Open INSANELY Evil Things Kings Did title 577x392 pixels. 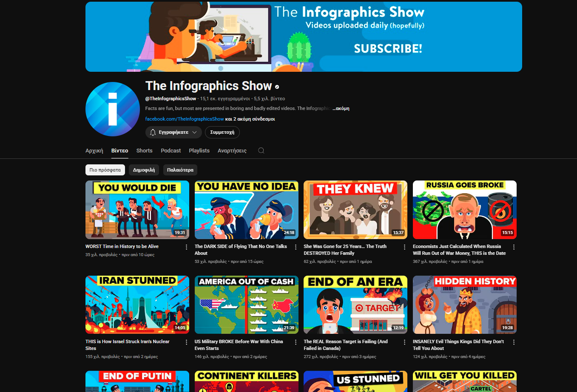tap(458, 345)
